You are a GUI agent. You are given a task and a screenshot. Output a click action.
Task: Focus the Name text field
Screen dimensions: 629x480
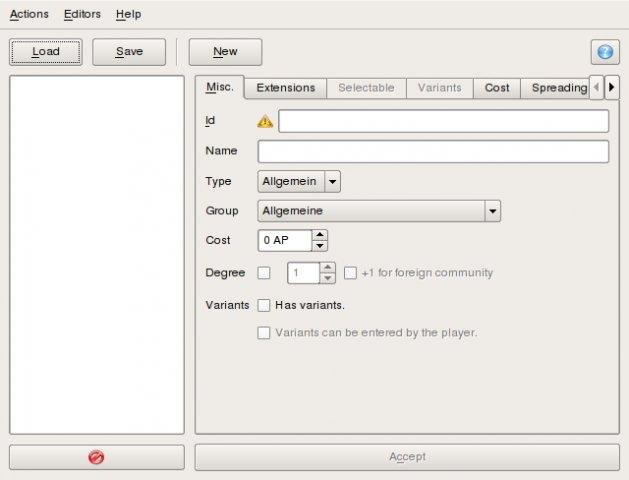[433, 151]
